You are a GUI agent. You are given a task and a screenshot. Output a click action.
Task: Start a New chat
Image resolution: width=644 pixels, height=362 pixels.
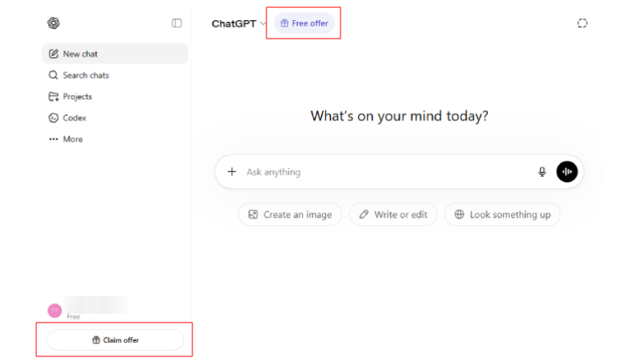[x=115, y=54]
